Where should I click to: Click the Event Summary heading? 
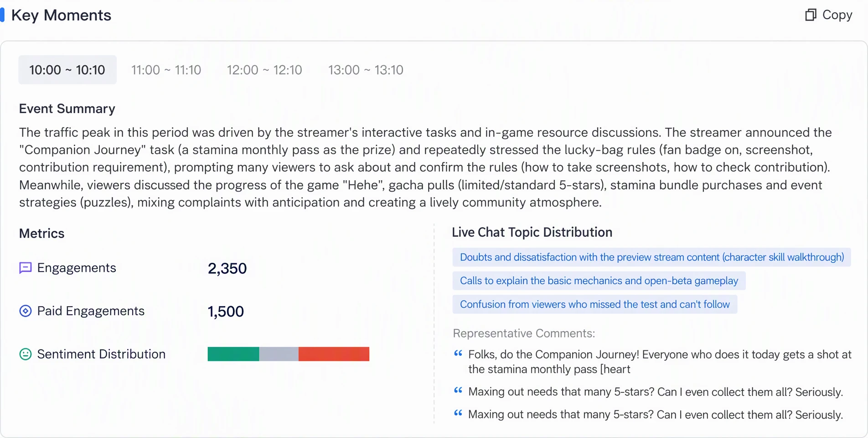point(67,109)
